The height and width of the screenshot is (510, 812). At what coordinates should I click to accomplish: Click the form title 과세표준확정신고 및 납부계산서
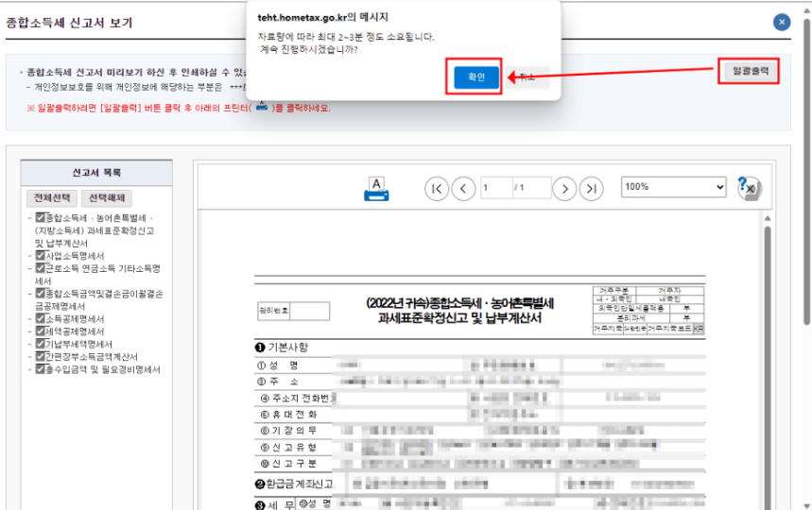click(x=459, y=317)
